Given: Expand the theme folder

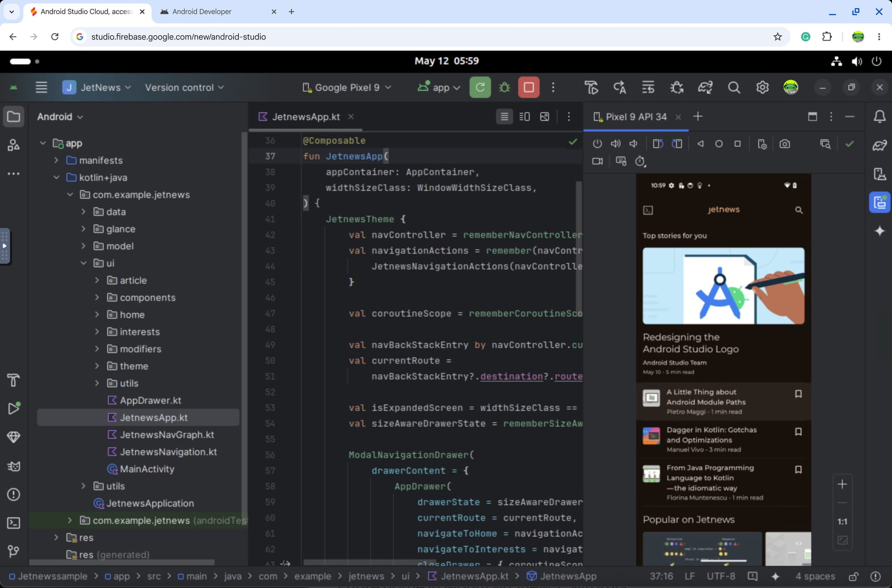Looking at the screenshot, I should click(x=97, y=366).
